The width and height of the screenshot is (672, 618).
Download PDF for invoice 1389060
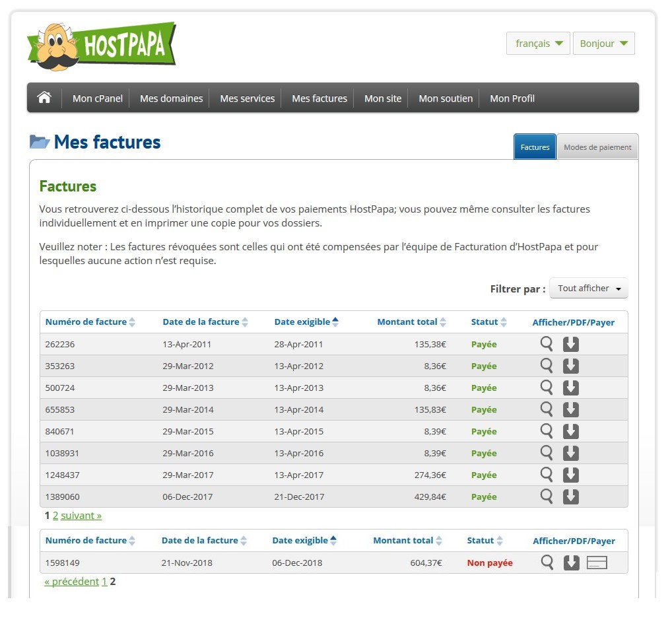pyautogui.click(x=571, y=497)
